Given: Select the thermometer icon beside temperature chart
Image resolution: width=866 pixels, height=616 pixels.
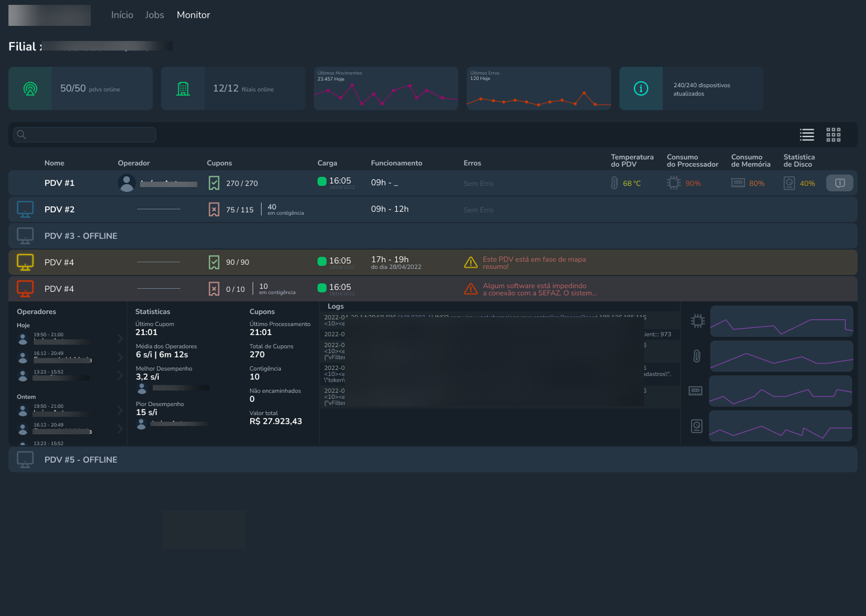Looking at the screenshot, I should point(696,356).
